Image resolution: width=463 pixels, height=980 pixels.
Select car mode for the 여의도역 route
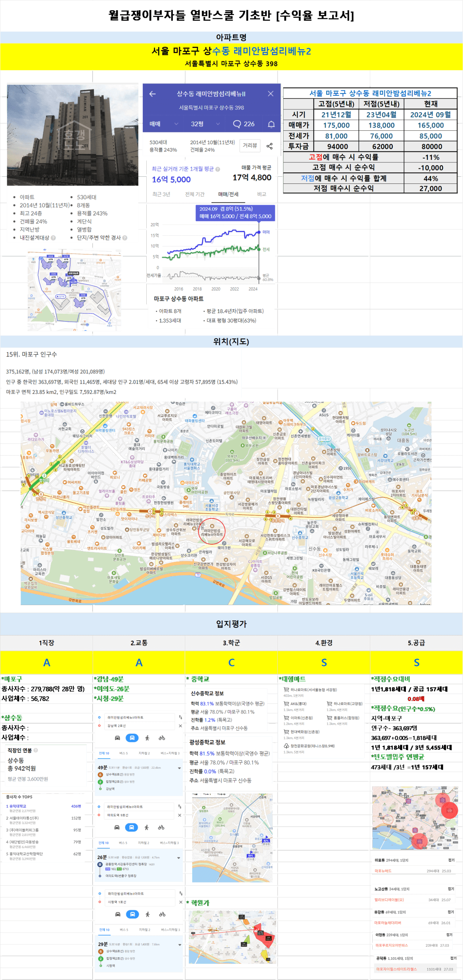[117, 827]
